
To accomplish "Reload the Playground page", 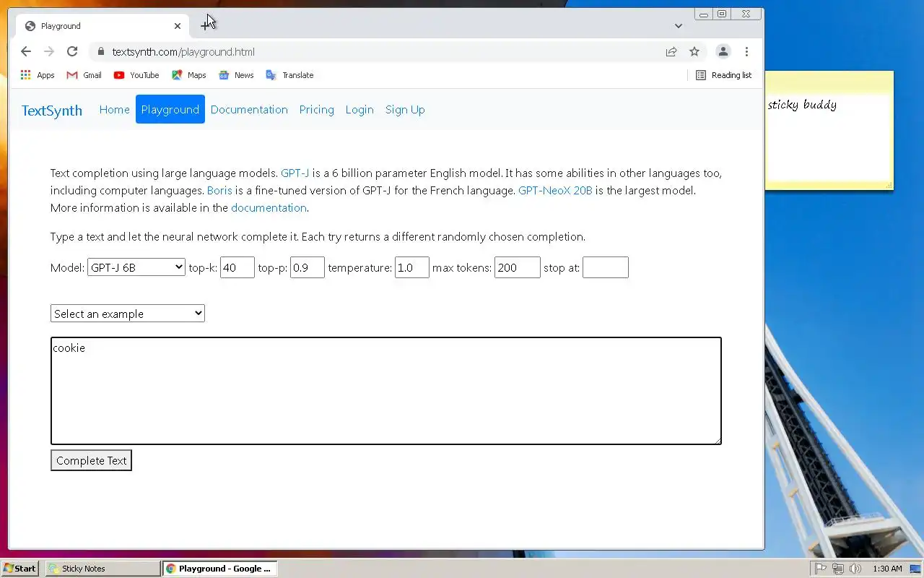I will (x=72, y=51).
